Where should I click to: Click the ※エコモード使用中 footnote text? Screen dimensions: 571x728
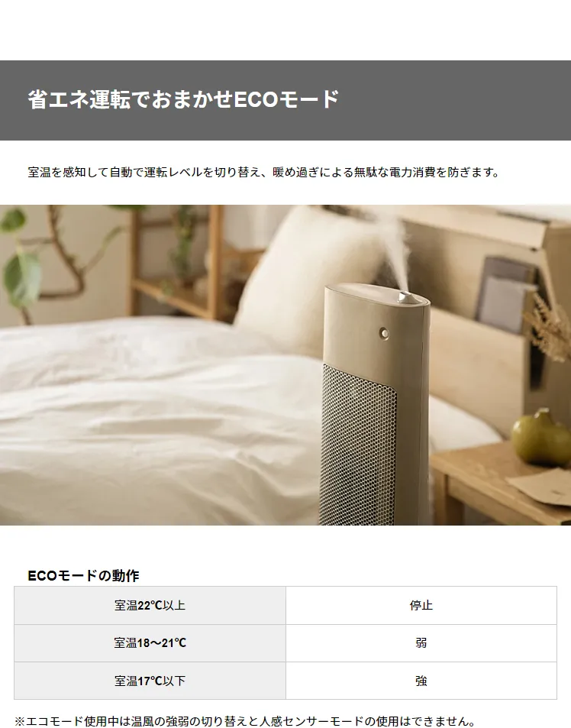pos(245,721)
